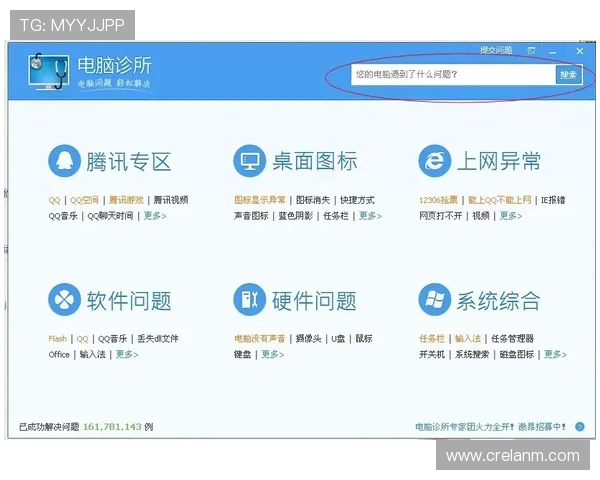Select 鼠标 link

[364, 339]
